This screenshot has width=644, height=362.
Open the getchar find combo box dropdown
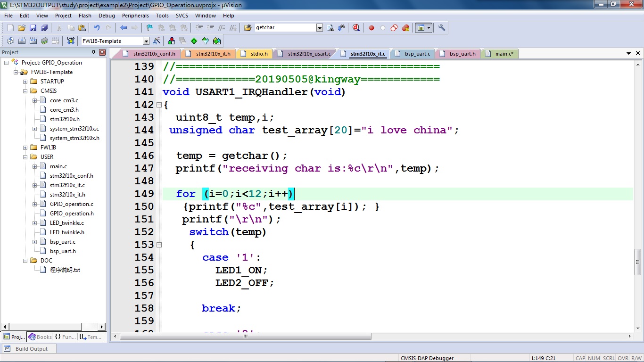click(x=320, y=28)
